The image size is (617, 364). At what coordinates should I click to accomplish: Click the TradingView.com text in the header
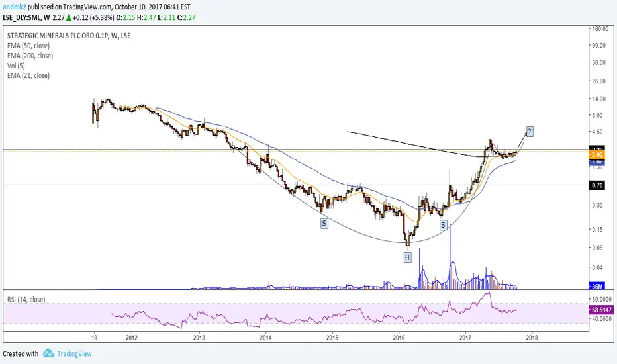86,7
